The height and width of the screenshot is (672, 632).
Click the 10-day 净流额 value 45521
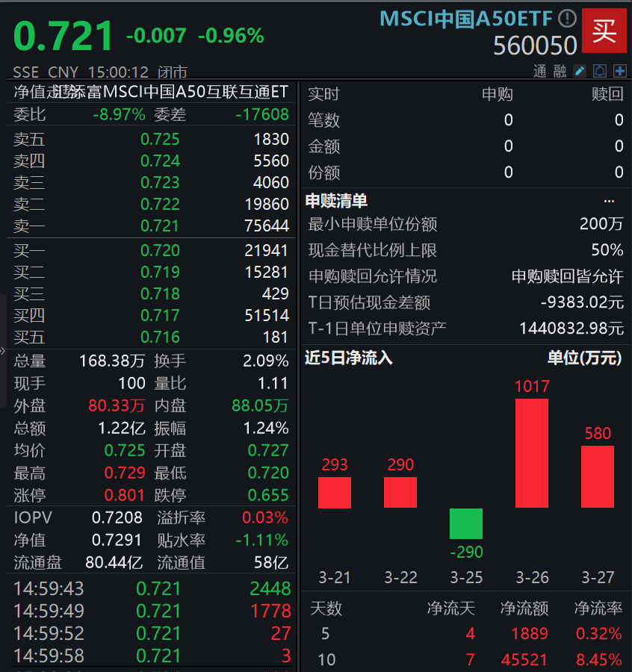pos(524,659)
